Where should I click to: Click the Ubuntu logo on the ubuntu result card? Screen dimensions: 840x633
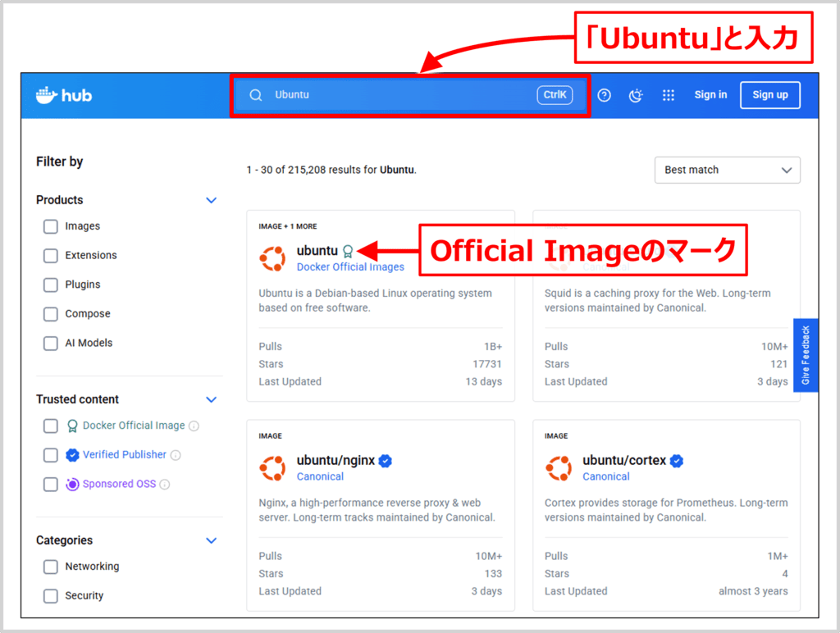(x=272, y=257)
